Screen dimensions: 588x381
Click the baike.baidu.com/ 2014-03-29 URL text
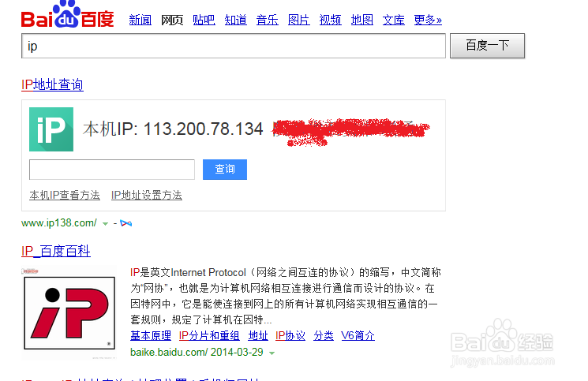[197, 353]
